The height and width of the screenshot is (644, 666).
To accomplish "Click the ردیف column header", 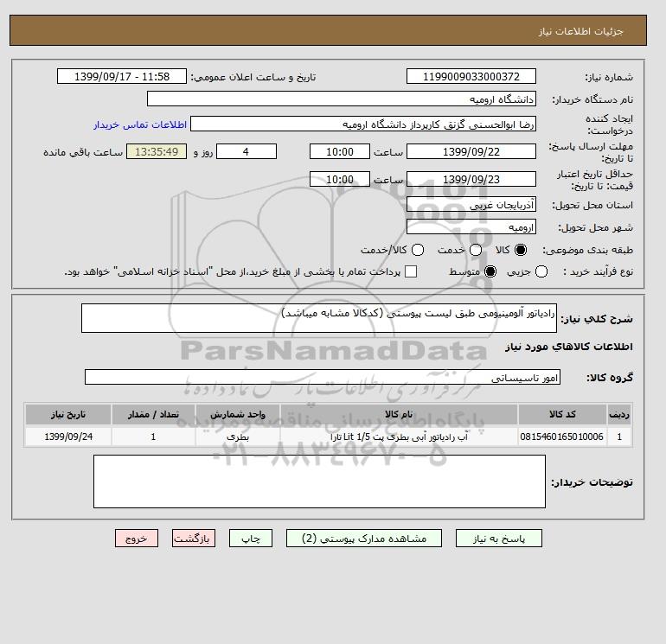I will click(x=619, y=414).
